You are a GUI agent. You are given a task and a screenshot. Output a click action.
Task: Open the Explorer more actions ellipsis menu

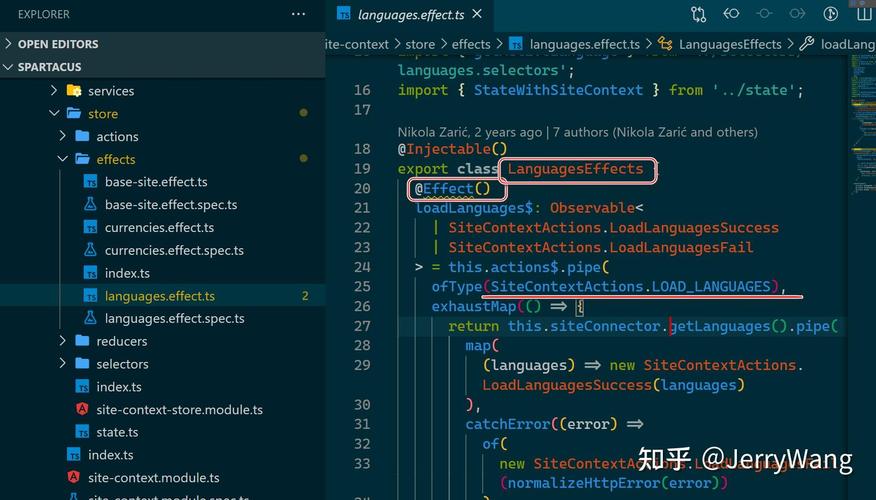(298, 14)
